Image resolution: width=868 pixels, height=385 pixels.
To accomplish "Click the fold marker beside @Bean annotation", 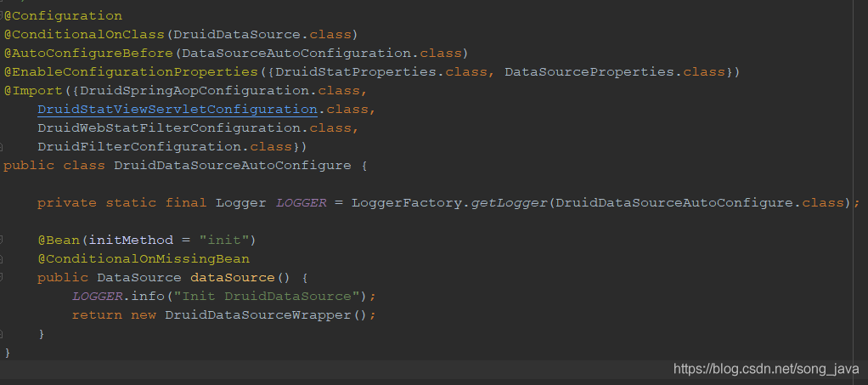I will [x=3, y=241].
